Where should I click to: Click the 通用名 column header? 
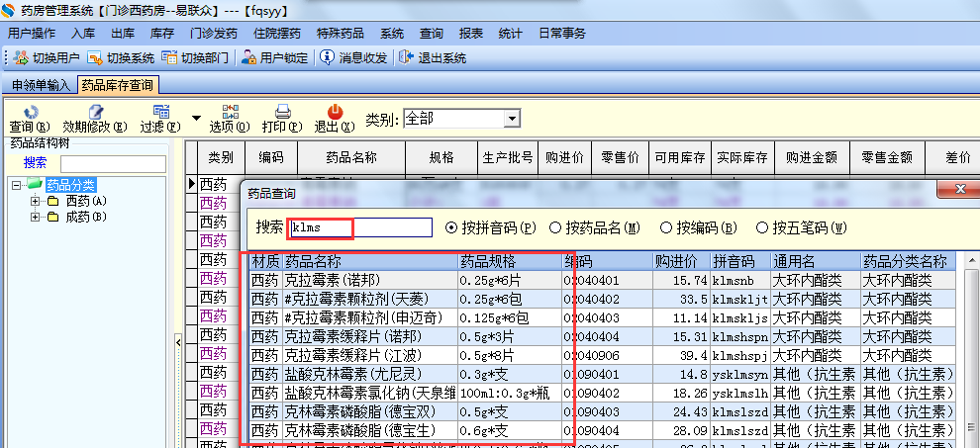point(816,261)
